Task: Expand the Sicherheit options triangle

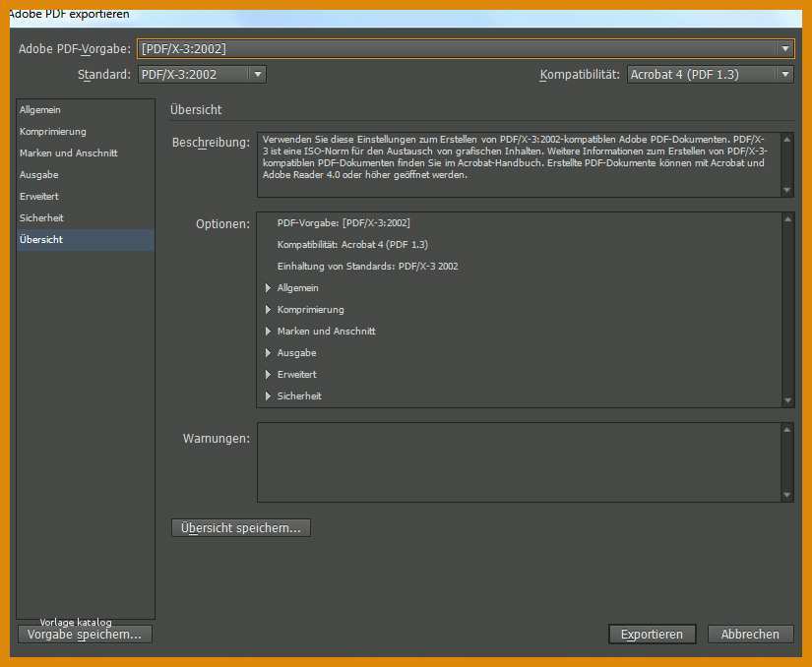Action: tap(269, 396)
